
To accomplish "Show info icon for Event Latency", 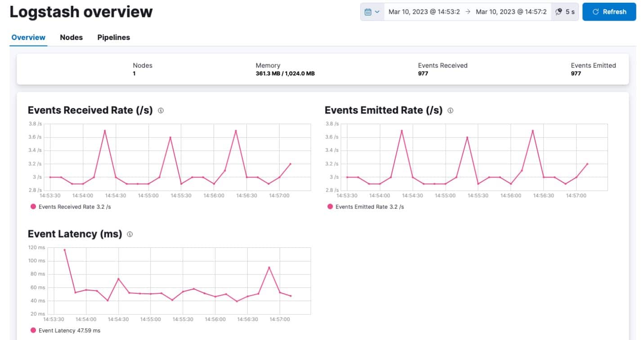I will click(x=130, y=234).
